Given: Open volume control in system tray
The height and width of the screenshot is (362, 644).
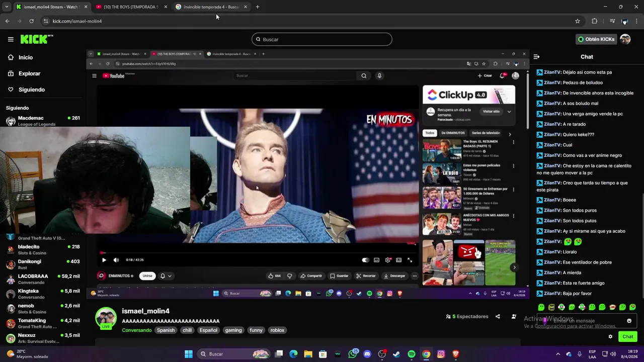Looking at the screenshot, I should coord(613,354).
